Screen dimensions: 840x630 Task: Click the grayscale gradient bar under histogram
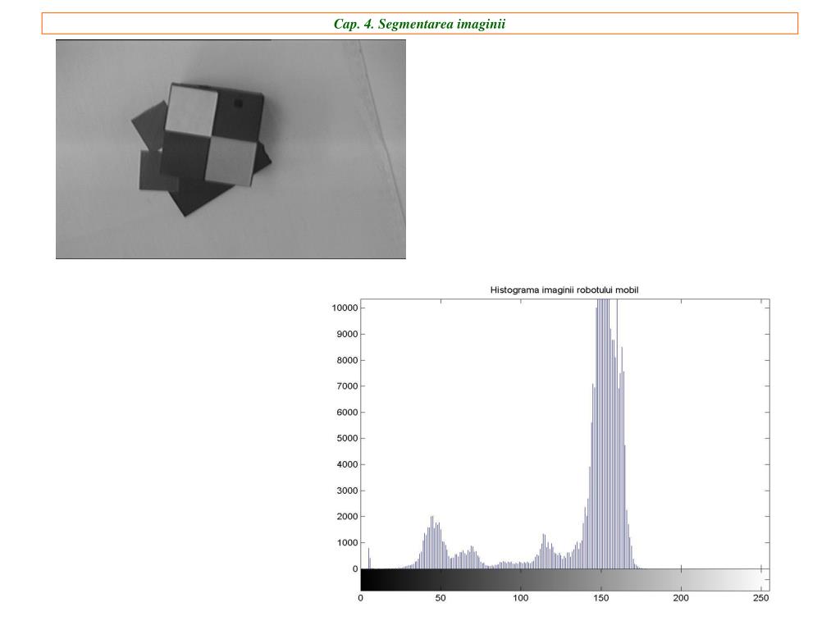tap(565, 580)
